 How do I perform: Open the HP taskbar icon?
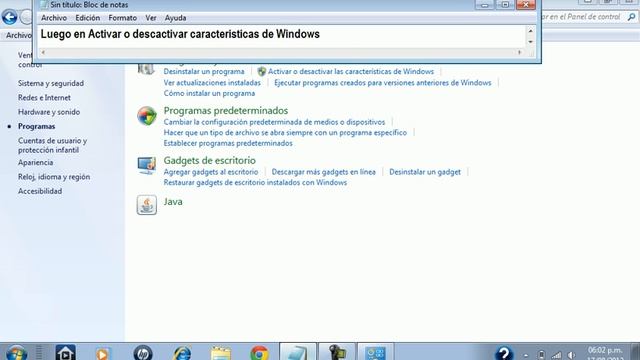tap(143, 353)
